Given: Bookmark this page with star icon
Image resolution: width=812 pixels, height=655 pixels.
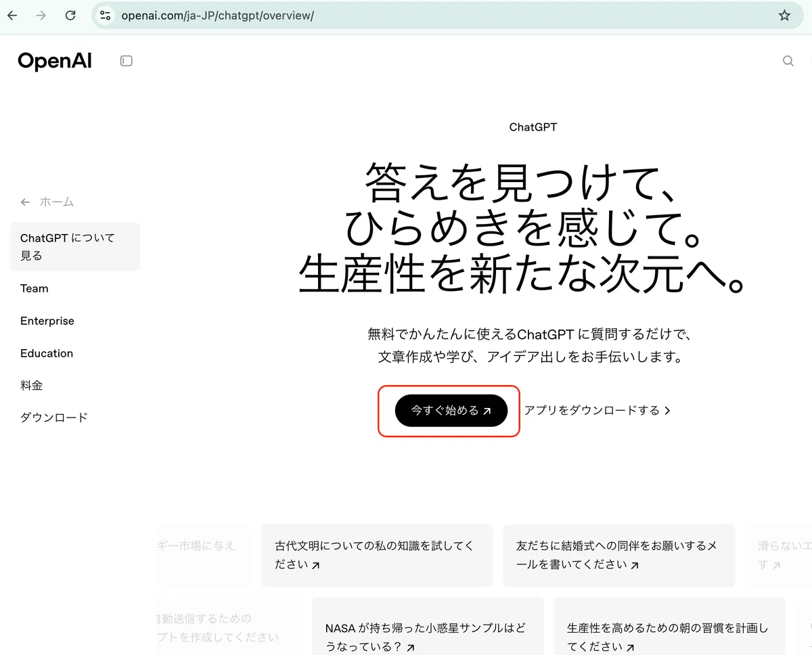Looking at the screenshot, I should (x=784, y=16).
